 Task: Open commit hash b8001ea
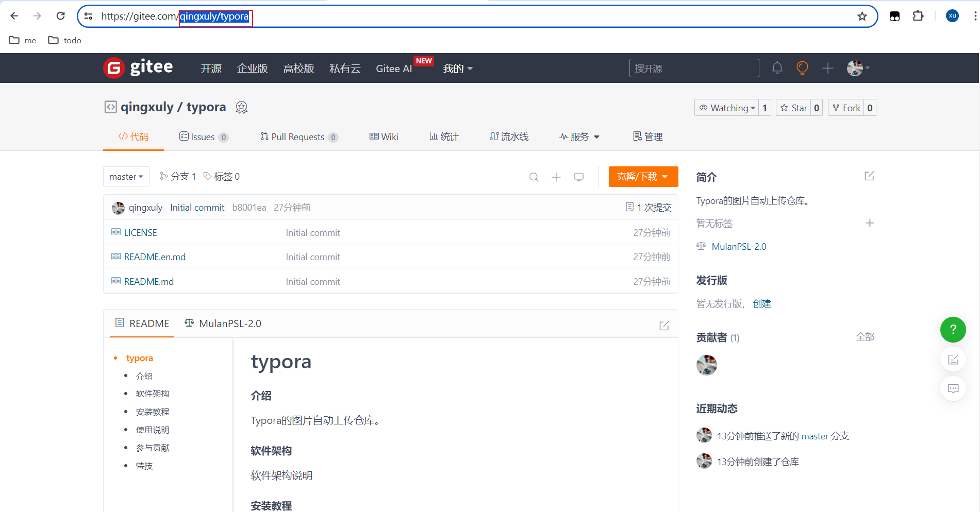249,207
